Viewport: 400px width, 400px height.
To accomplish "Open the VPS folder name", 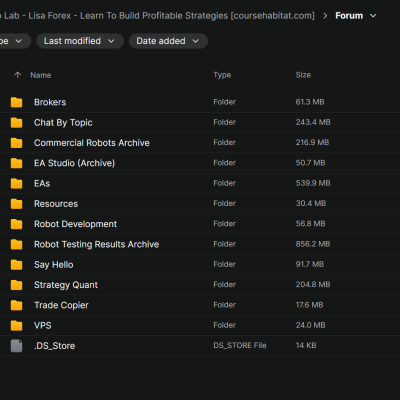I will coord(43,326).
